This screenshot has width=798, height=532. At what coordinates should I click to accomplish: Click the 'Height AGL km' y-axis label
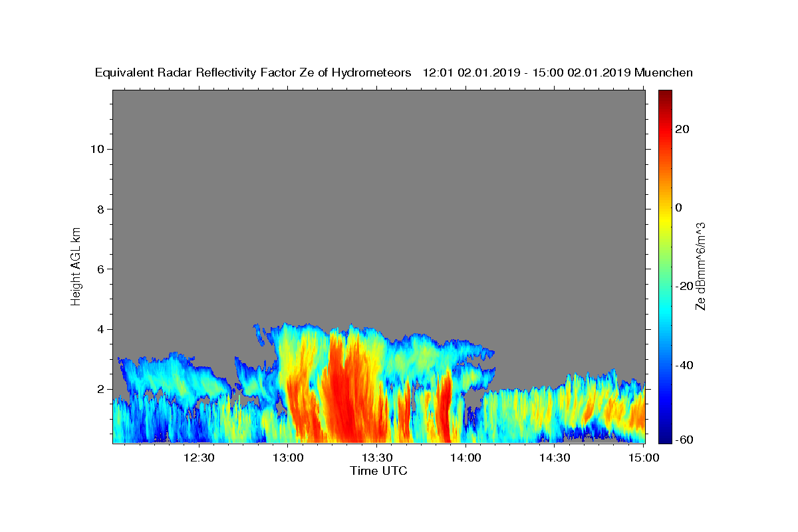[x=76, y=265]
